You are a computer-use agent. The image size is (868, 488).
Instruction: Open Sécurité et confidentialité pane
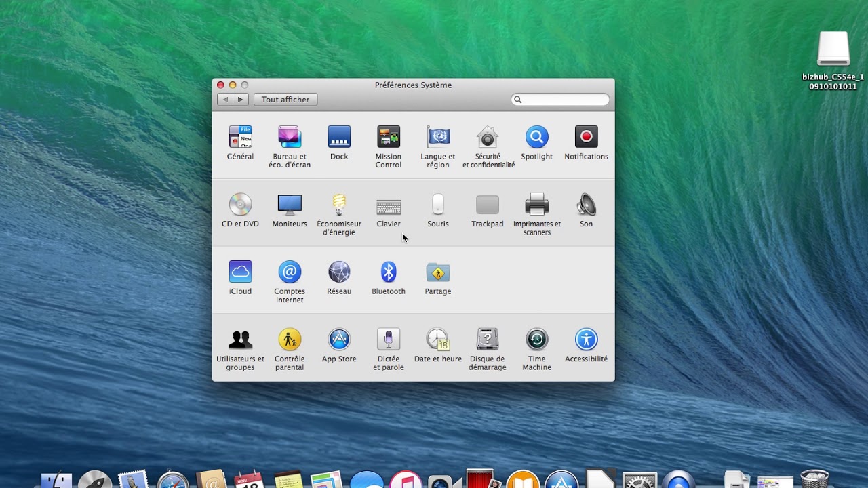(x=488, y=146)
